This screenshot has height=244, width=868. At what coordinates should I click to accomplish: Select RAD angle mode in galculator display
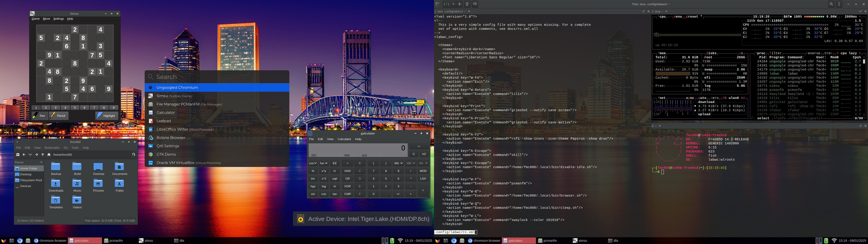click(x=347, y=155)
